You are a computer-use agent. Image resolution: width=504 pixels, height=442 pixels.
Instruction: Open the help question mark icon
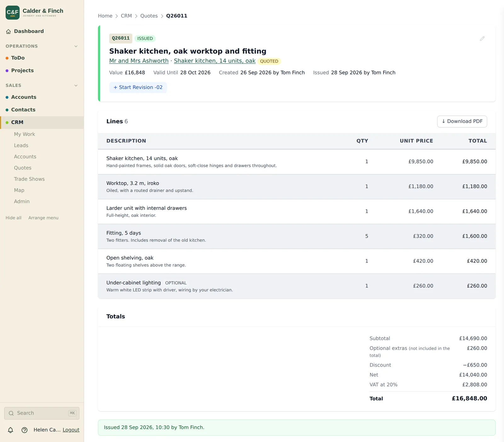(25, 430)
